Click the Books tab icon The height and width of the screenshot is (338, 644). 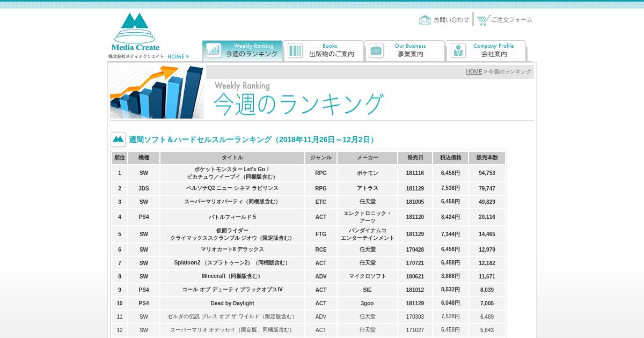(x=295, y=50)
